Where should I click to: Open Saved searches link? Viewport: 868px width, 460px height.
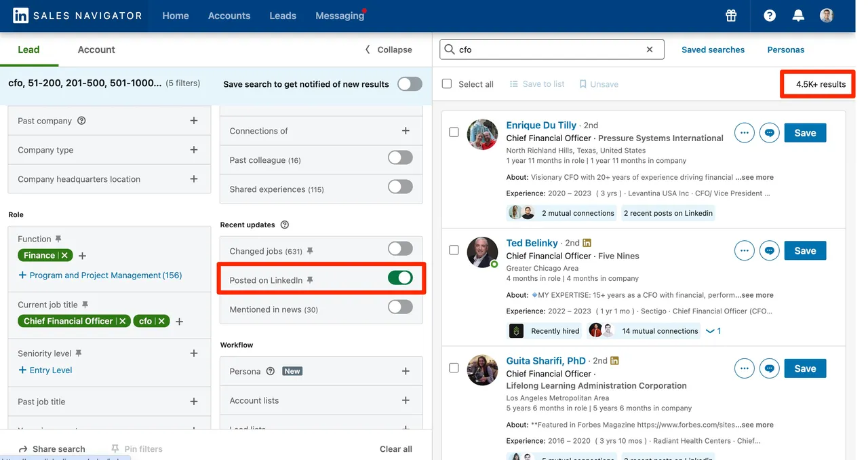click(x=713, y=50)
